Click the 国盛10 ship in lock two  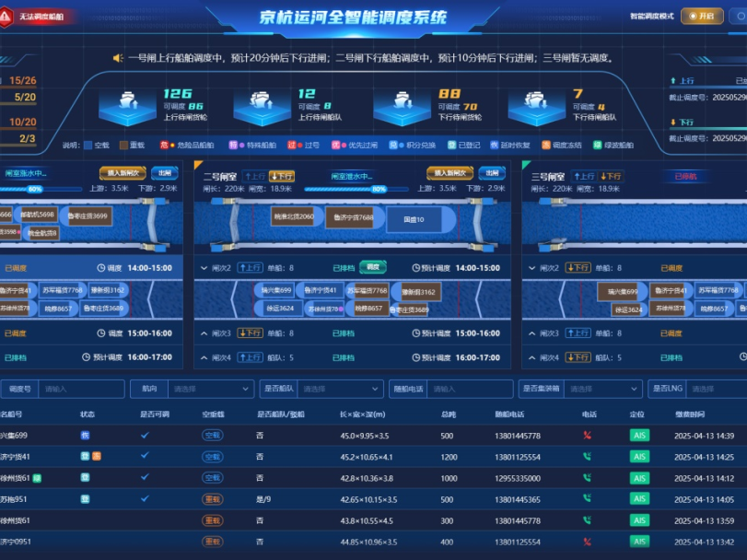tap(414, 219)
